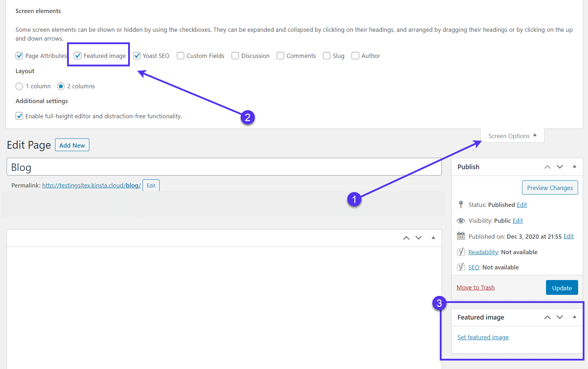Viewport: 588px width, 369px height.
Task: Uncheck the Featured image screen element
Action: (x=77, y=55)
